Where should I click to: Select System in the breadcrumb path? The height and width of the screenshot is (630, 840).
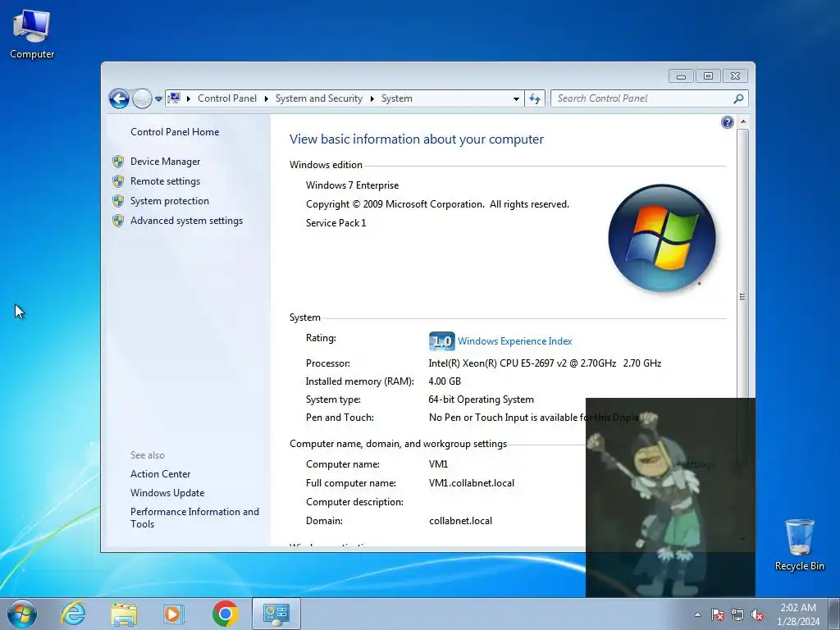click(397, 98)
